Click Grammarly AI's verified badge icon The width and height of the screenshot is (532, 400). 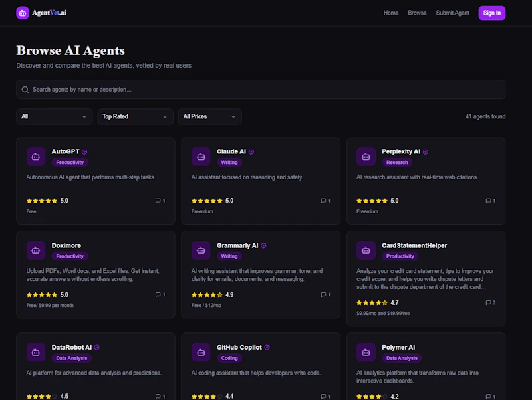pyautogui.click(x=263, y=245)
